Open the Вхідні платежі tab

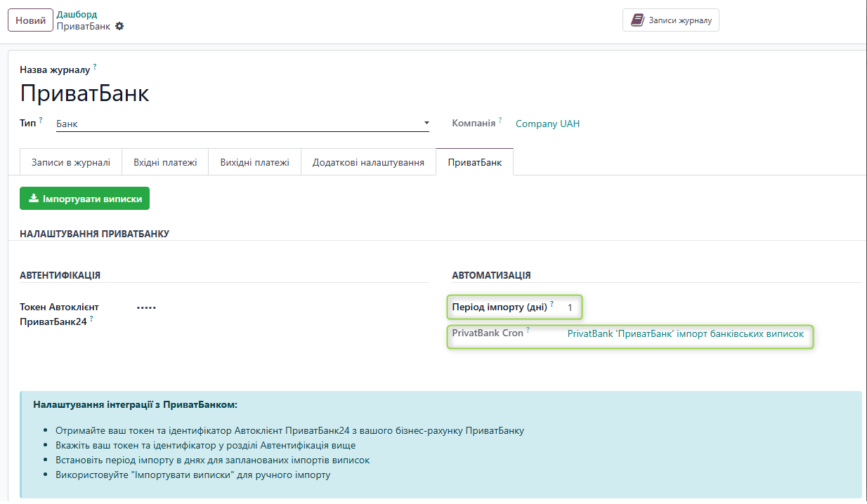(165, 162)
